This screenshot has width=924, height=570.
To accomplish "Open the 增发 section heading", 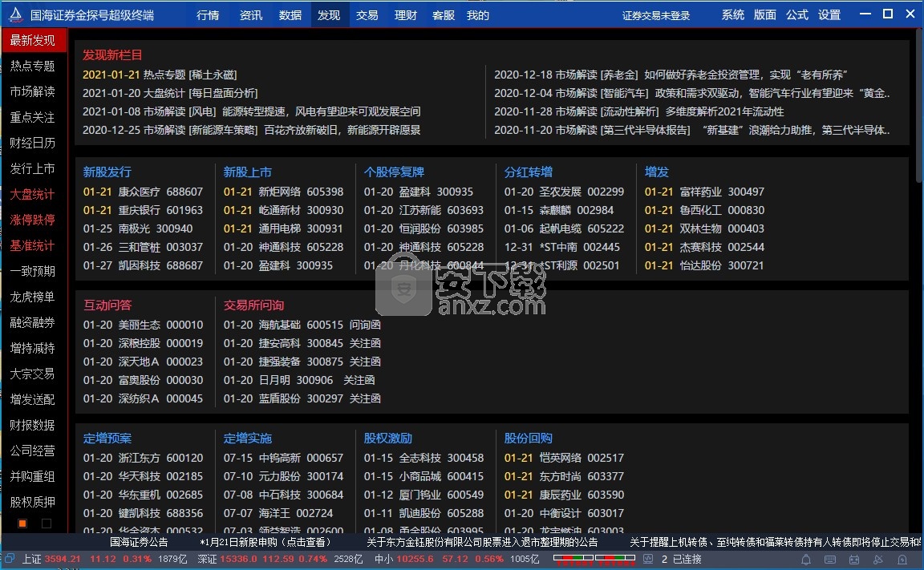I will [656, 172].
